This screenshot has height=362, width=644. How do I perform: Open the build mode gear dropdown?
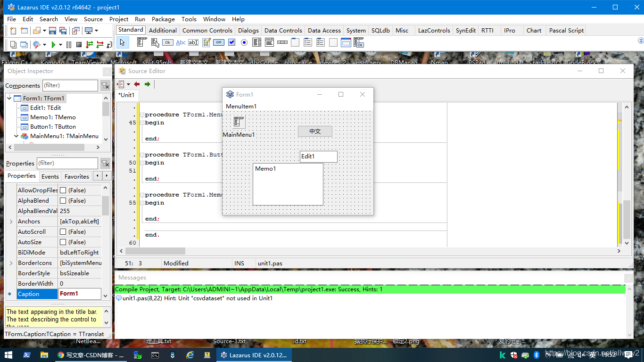tap(44, 45)
